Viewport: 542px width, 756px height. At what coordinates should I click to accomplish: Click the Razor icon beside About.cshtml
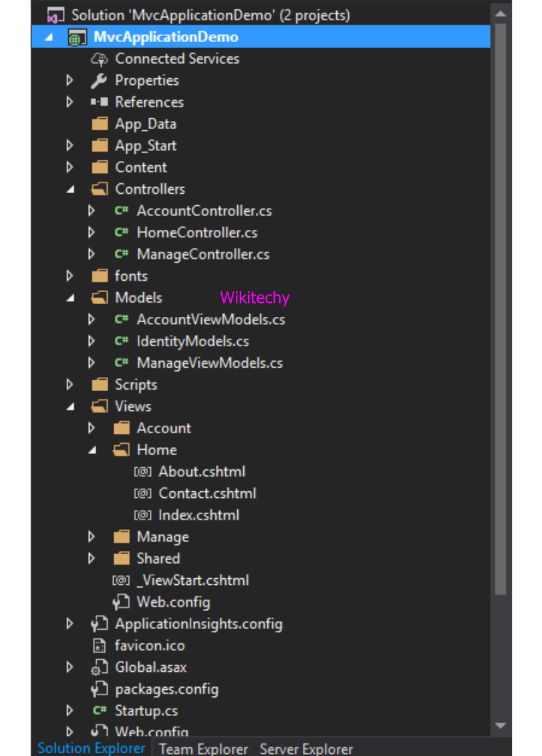click(x=142, y=472)
